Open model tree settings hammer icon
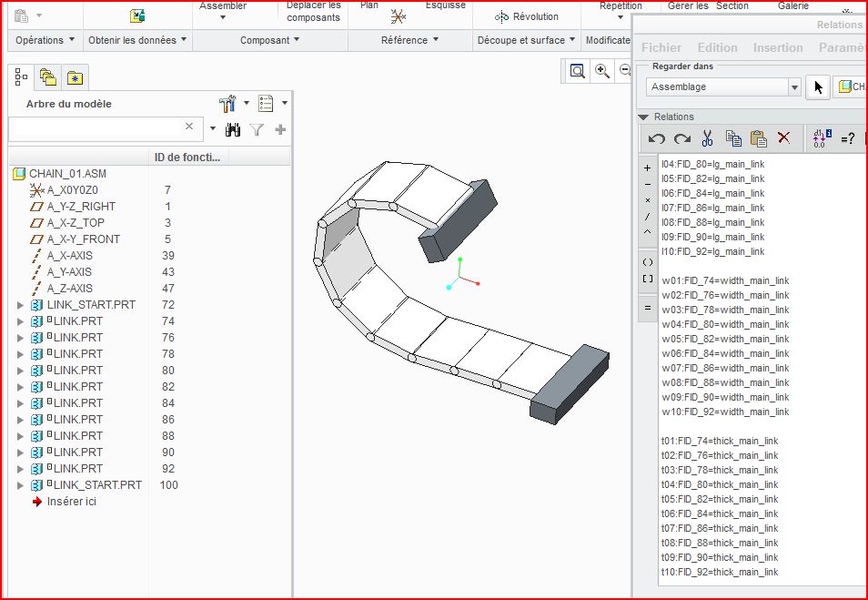868x600 pixels. click(x=227, y=103)
